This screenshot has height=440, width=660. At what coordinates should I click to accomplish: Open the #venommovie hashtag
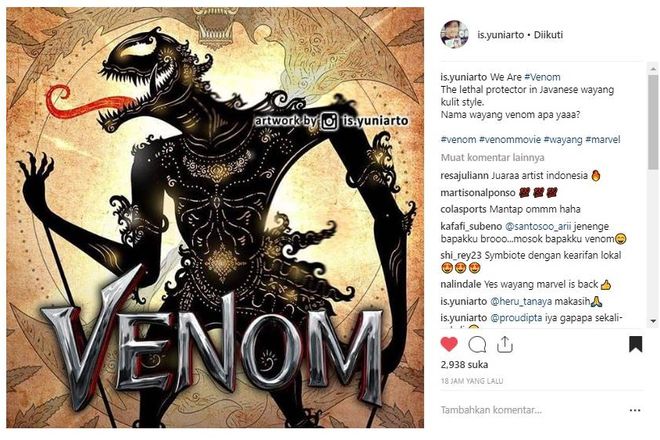point(509,139)
